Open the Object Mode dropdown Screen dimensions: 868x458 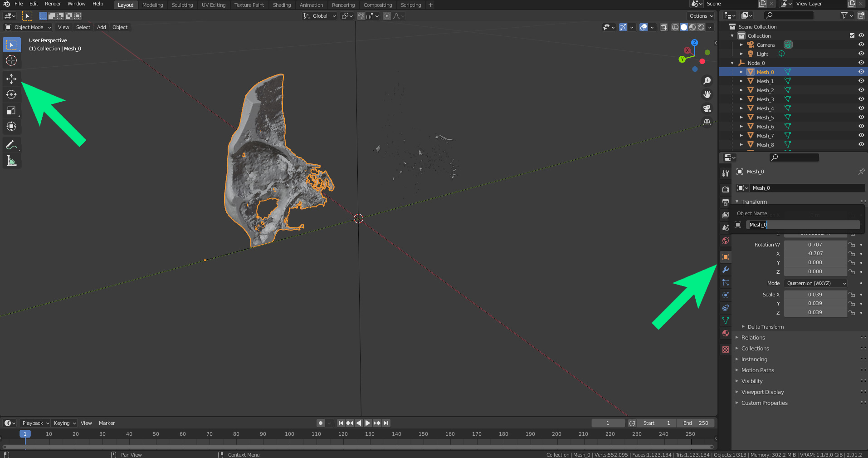pos(29,27)
